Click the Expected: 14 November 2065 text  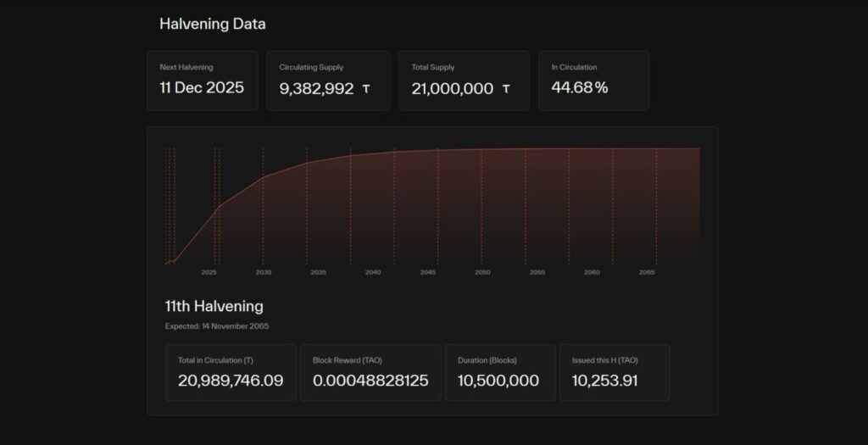[217, 325]
